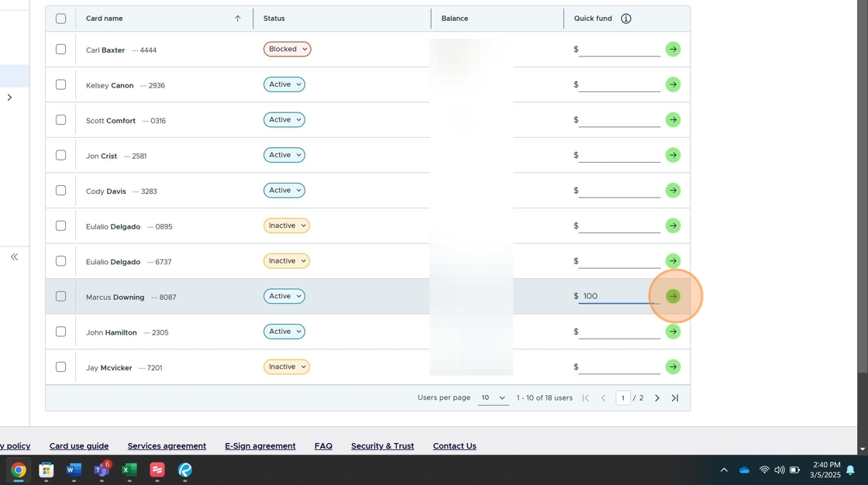Submit quick fund for Jon Crist
This screenshot has width=868, height=485.
(x=673, y=155)
